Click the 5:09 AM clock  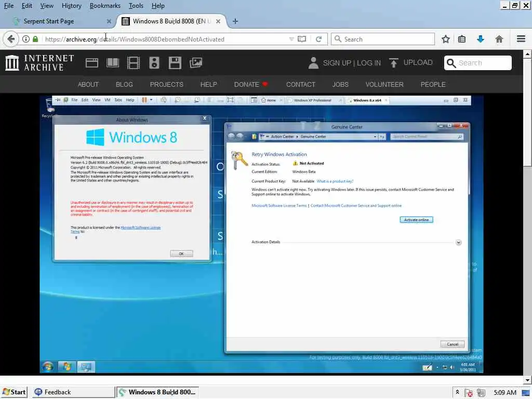point(505,393)
